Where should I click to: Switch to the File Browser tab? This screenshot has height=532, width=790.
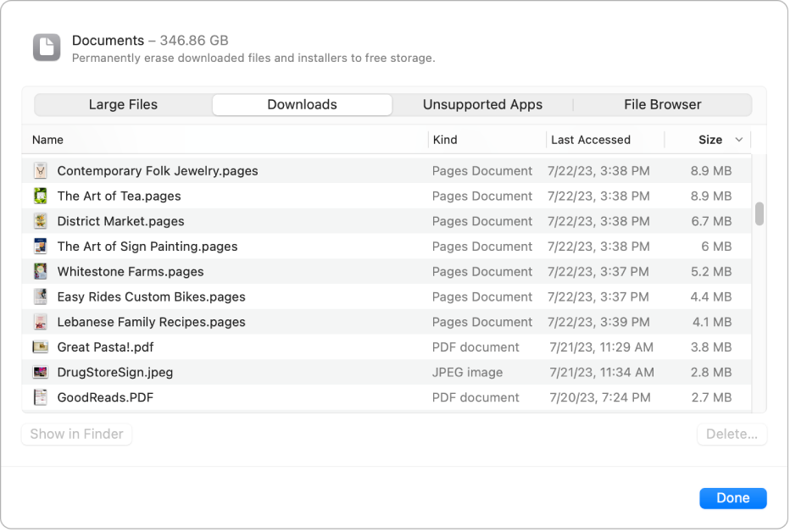662,104
